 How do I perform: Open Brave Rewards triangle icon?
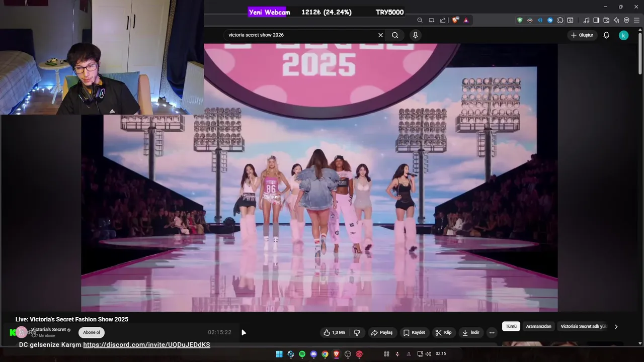pos(466,20)
